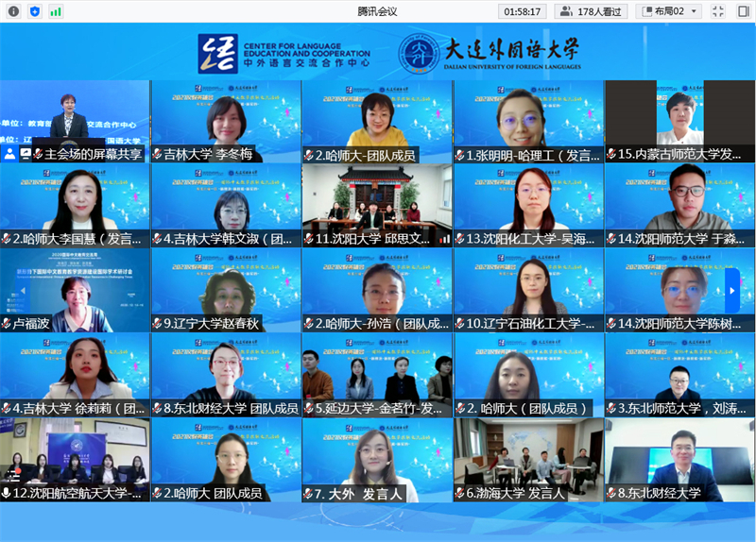Select the 卢福波 video tile
756x542 pixels.
point(76,283)
